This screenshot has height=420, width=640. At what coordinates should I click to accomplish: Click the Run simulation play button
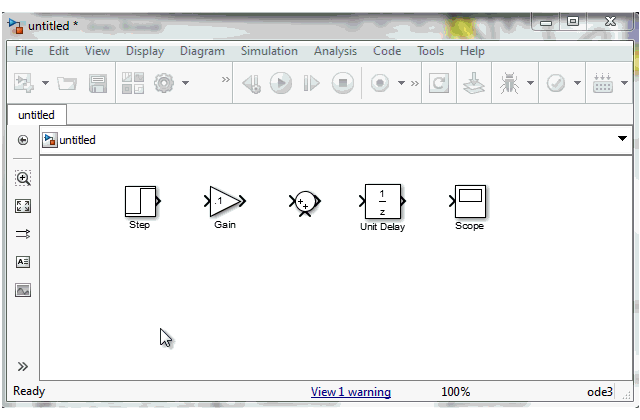(x=281, y=84)
